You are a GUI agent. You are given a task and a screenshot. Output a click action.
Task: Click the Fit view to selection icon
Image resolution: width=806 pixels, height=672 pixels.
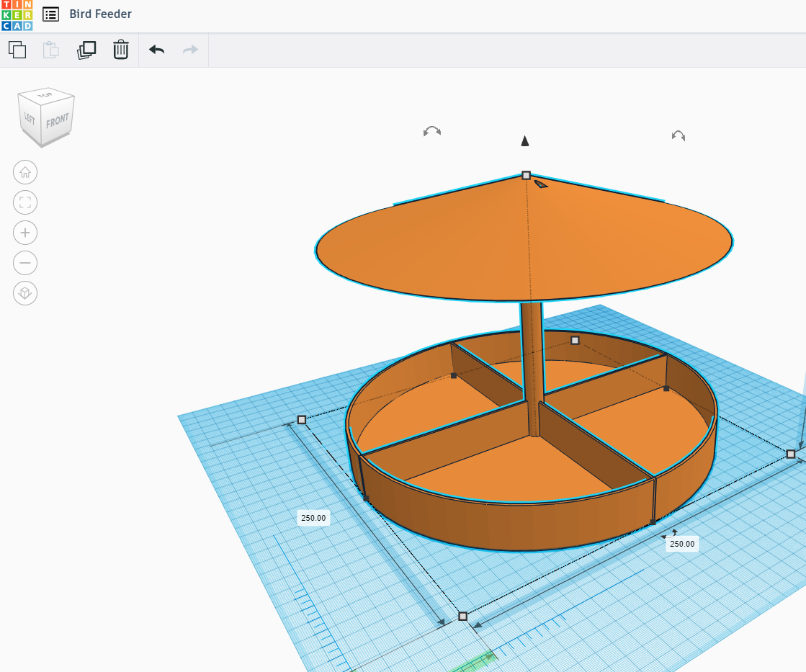[x=25, y=202]
